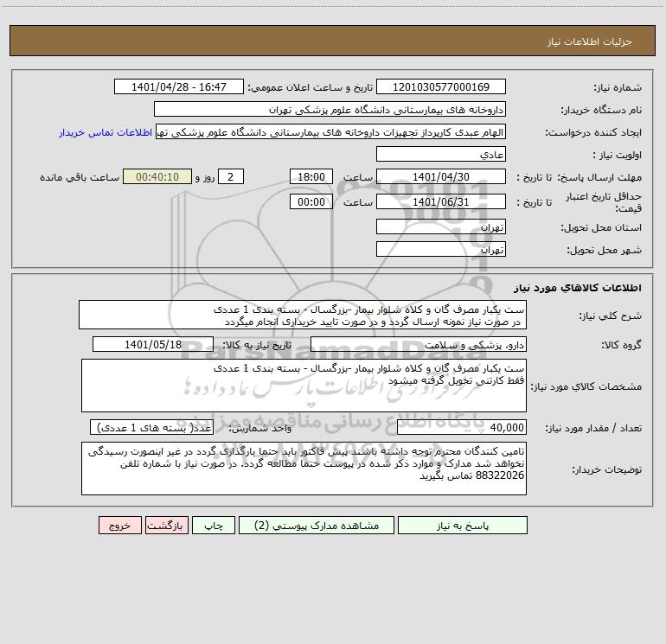Open اطلاعات تماس خریدار link
This screenshot has width=666, height=644.
coord(106,132)
